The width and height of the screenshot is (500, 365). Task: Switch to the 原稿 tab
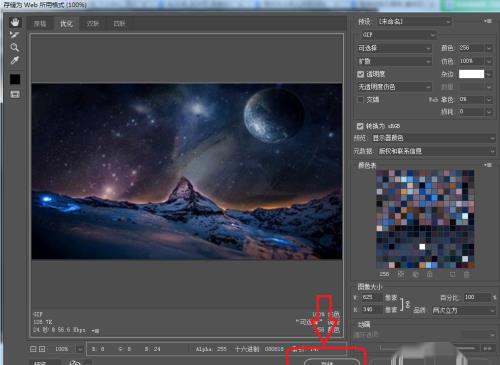pyautogui.click(x=40, y=24)
